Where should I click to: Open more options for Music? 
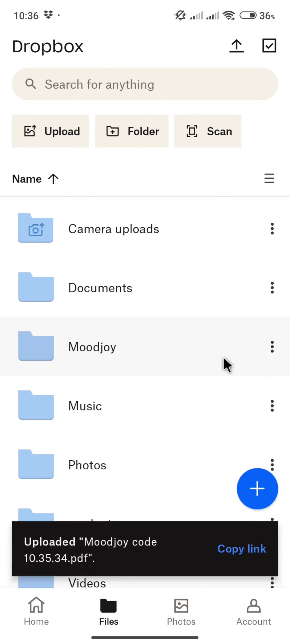coord(272,406)
